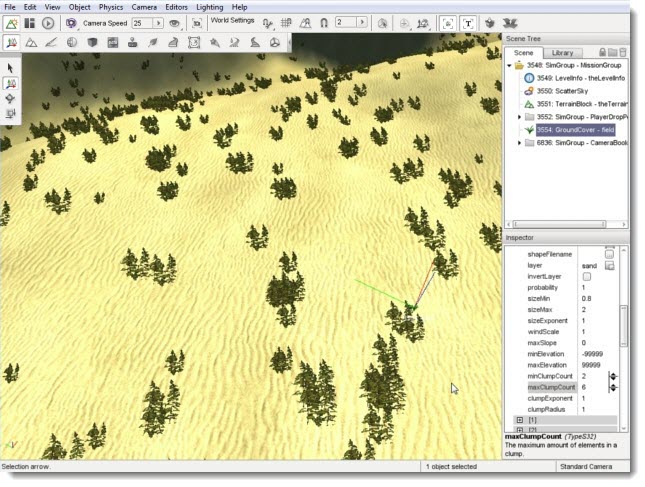Expand the SimGroup PlayerDropPoints node
The image size is (645, 487).
click(x=518, y=117)
